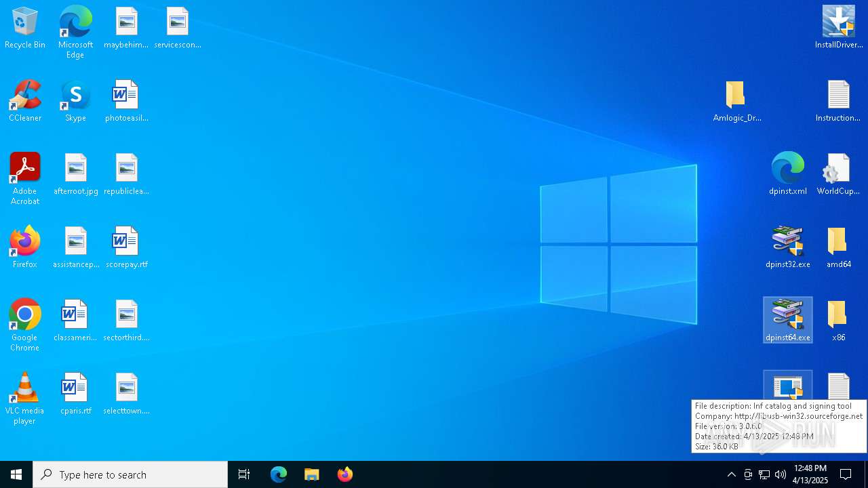The height and width of the screenshot is (488, 868).
Task: Open the Action Center notifications
Action: pos(846,474)
